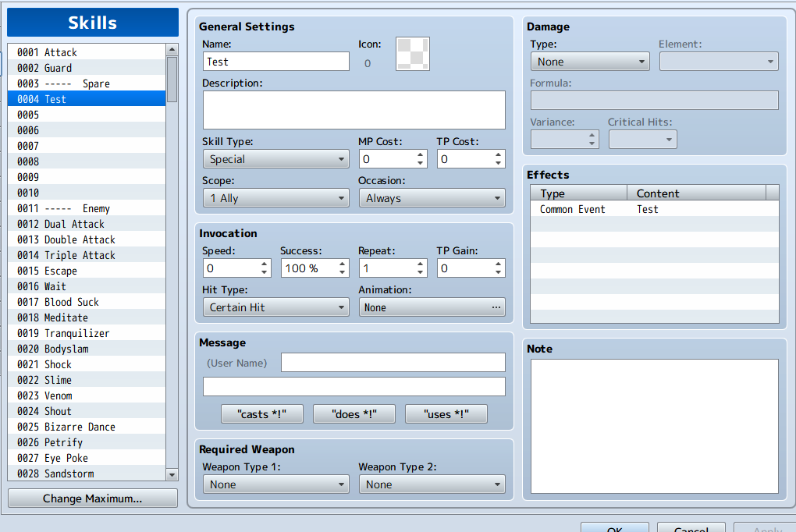Viewport: 796px width, 532px height.
Task: Select skill 0026 Petrify
Action: (87, 442)
